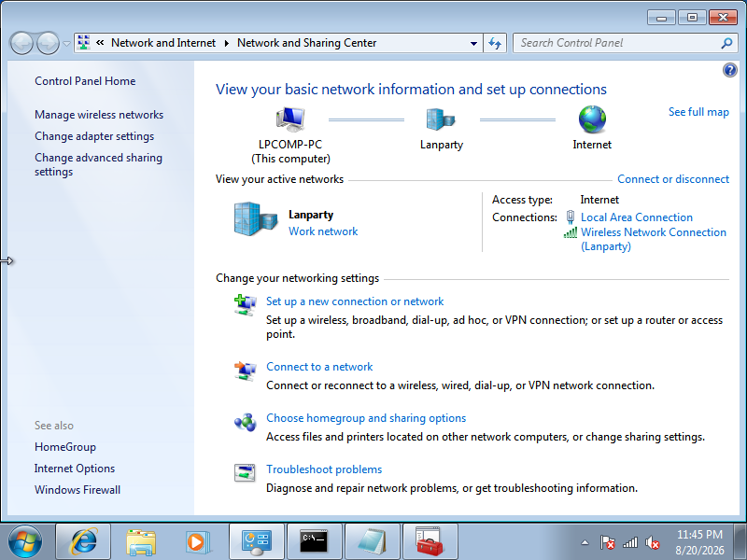Click the Forward navigation arrow

point(48,43)
